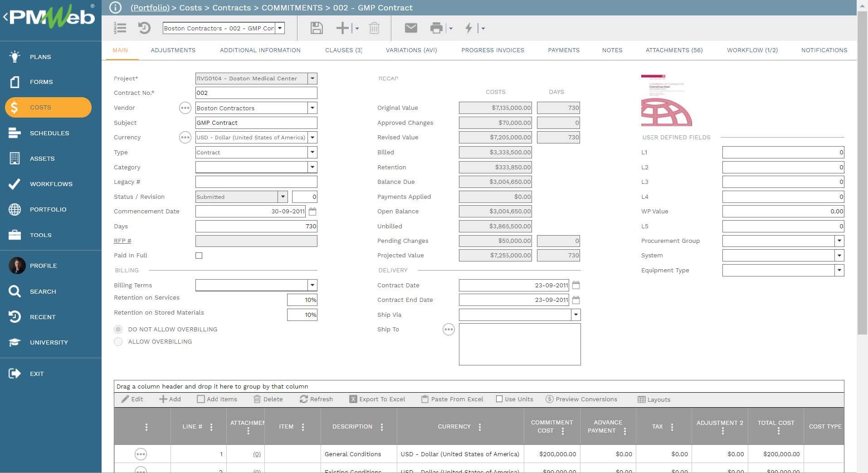Click the RFP # link
Image resolution: width=868 pixels, height=473 pixels.
122,241
